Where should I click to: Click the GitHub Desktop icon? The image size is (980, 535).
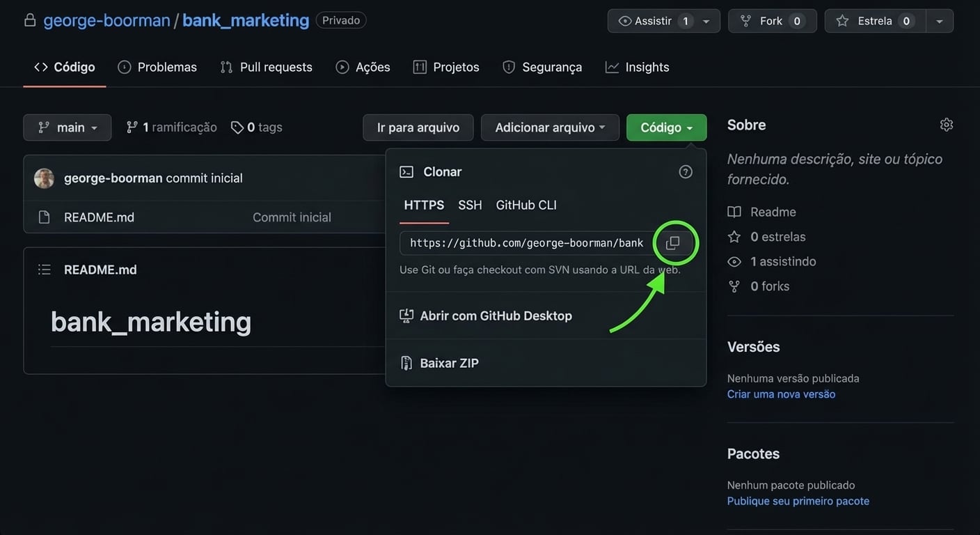(406, 316)
